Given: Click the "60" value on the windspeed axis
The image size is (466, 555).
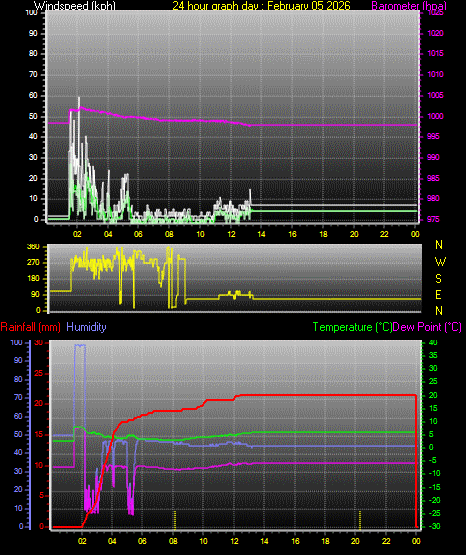Looking at the screenshot, I should coord(33,95).
